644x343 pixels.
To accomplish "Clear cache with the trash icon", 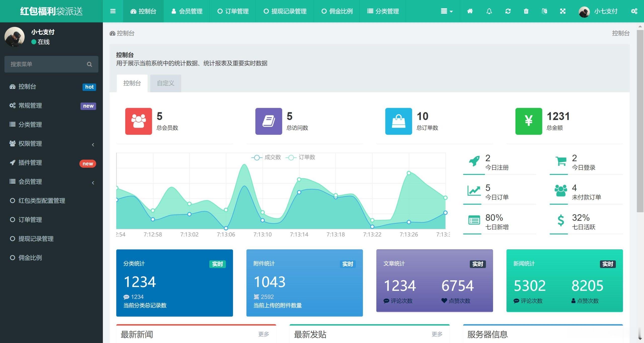I will (x=526, y=11).
